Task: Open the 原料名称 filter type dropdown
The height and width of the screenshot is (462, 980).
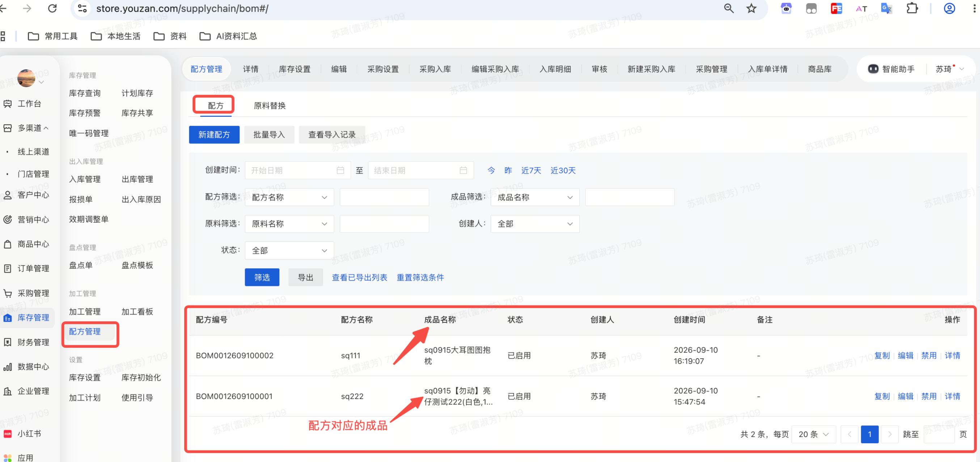Action: point(290,224)
